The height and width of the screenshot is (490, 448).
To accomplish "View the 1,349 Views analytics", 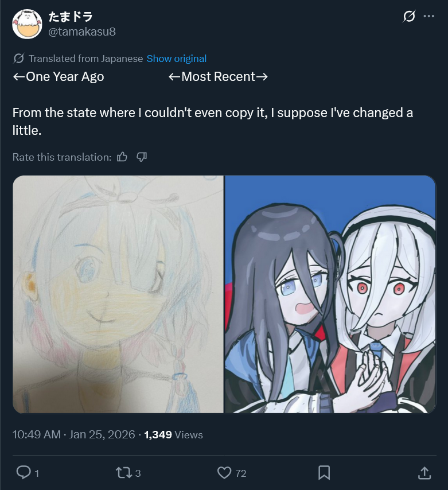I will (x=173, y=434).
